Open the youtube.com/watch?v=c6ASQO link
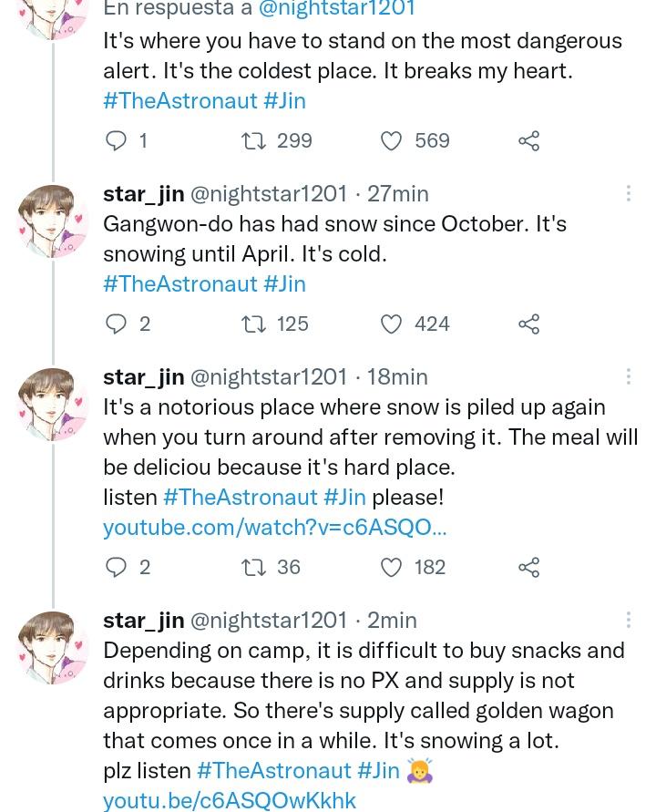The image size is (656, 812). (x=274, y=527)
